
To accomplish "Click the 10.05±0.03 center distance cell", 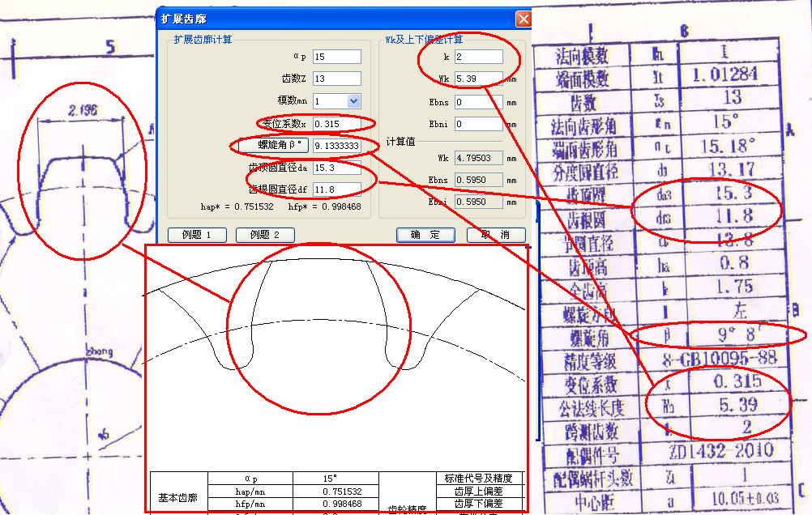I will pos(745,498).
